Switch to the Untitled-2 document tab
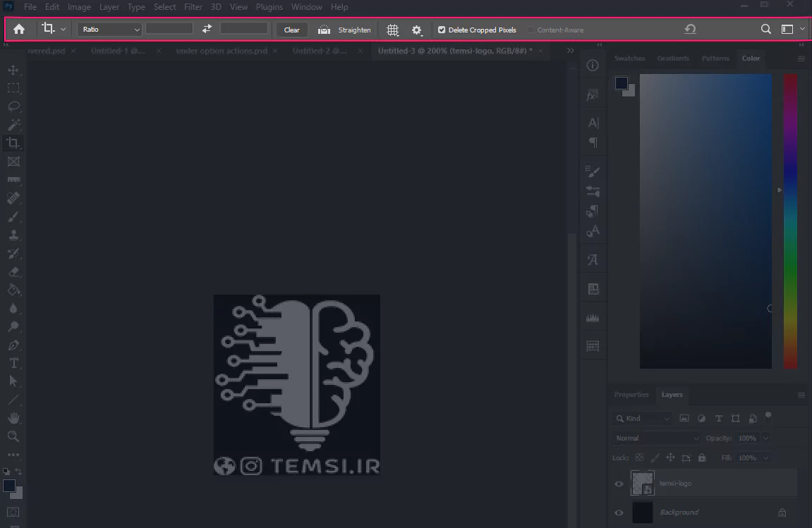 point(320,51)
